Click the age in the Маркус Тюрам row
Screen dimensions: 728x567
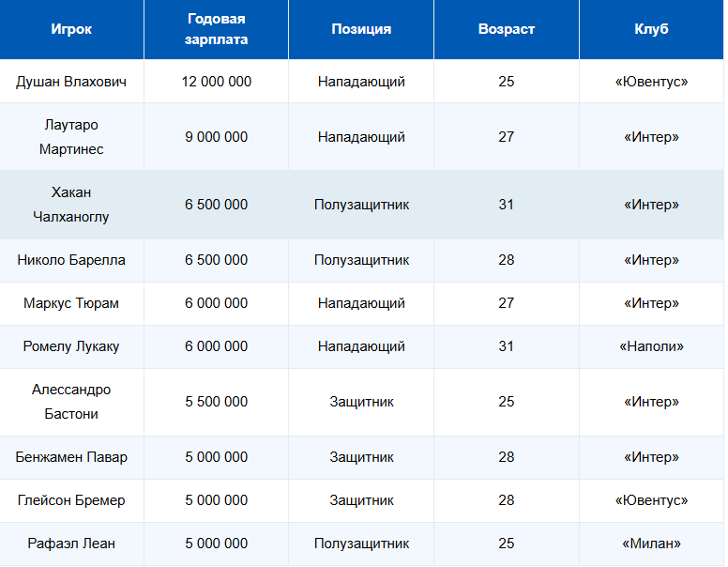tap(507, 303)
